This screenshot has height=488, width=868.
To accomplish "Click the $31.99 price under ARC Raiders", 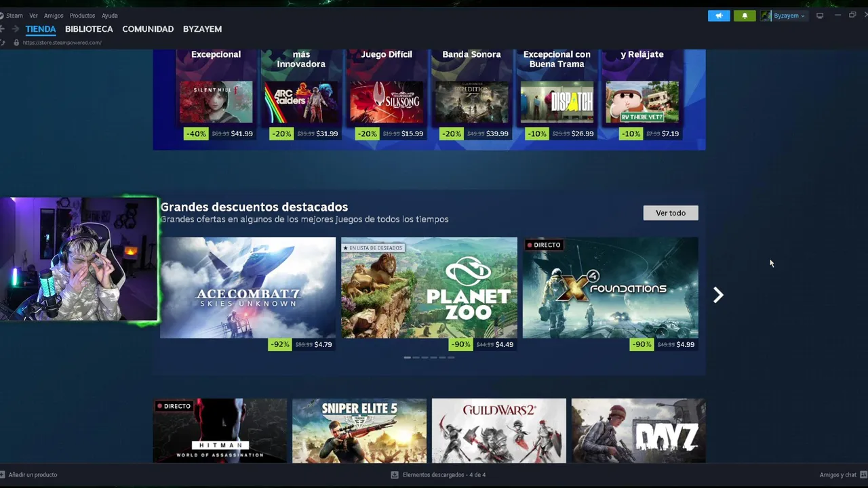I will pyautogui.click(x=327, y=134).
